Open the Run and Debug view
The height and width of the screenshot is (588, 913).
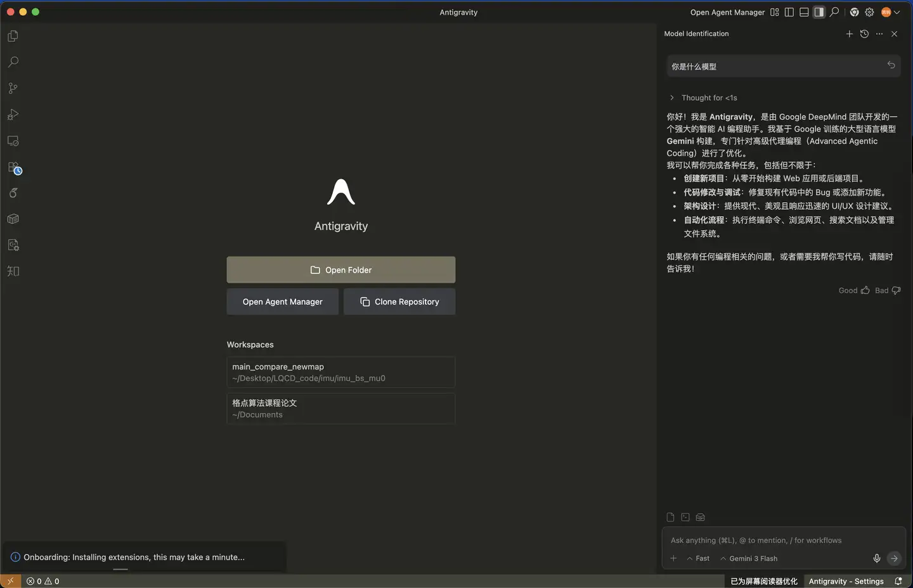pos(13,115)
